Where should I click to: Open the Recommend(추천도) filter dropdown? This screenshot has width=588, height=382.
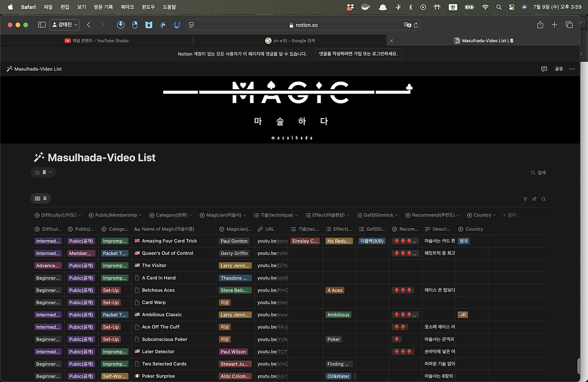(x=433, y=215)
